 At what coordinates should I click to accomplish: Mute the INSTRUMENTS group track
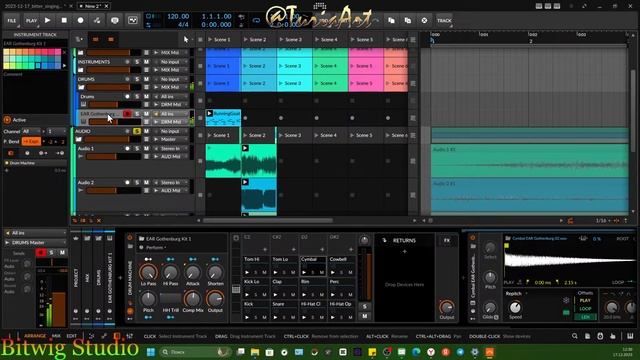pyautogui.click(x=146, y=62)
